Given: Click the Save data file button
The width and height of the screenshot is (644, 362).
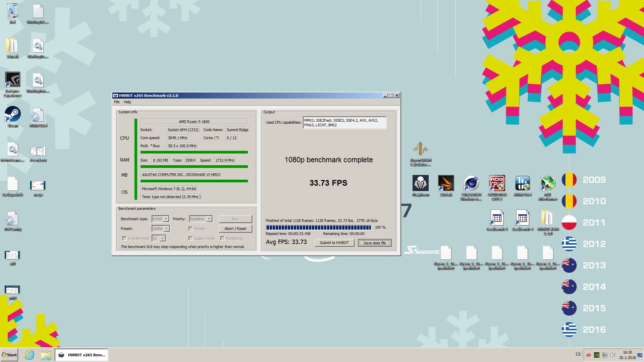Looking at the screenshot, I should (x=375, y=243).
